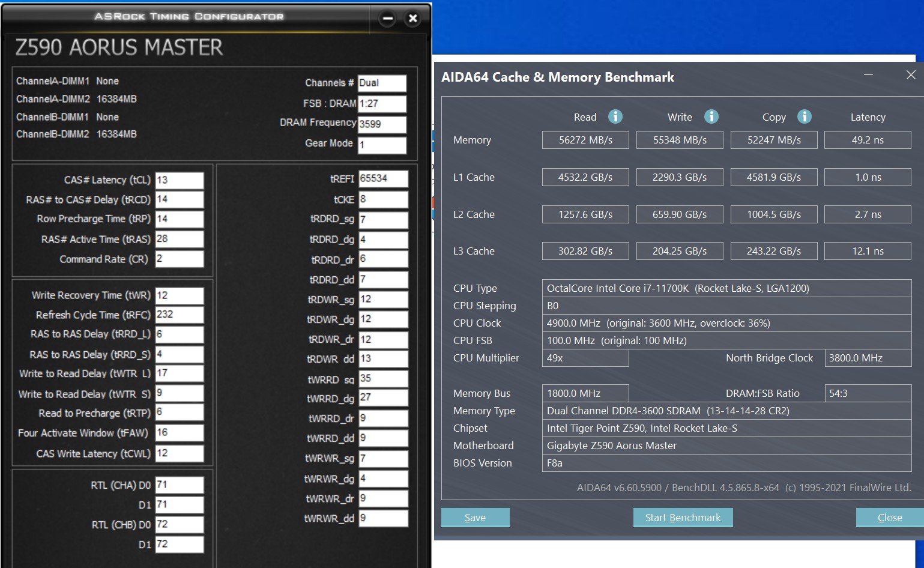Screen dimensions: 924x568
Task: Click the tWRWR_dd field
Action: click(384, 518)
